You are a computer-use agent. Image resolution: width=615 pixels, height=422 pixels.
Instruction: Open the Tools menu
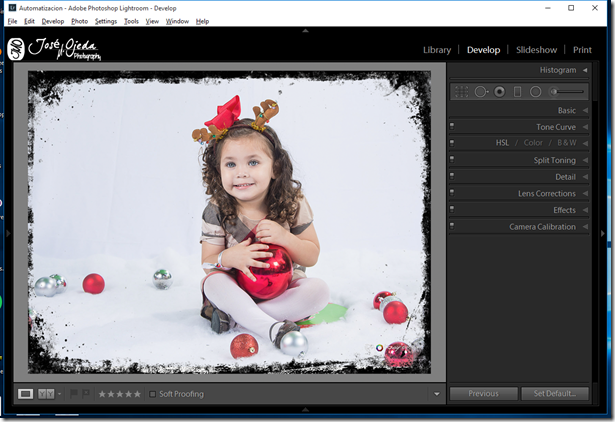(x=131, y=21)
